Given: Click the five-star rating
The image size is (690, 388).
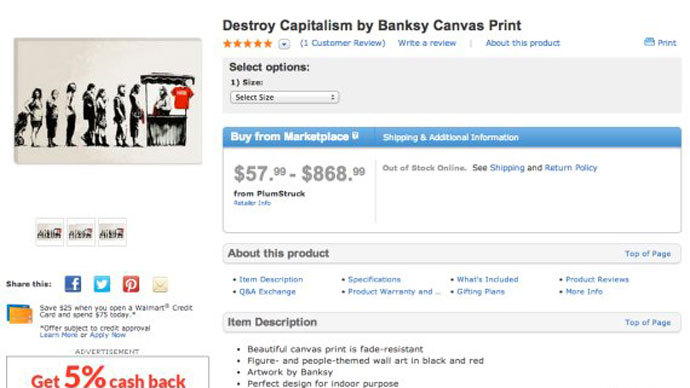Looking at the screenshot, I should (248, 43).
